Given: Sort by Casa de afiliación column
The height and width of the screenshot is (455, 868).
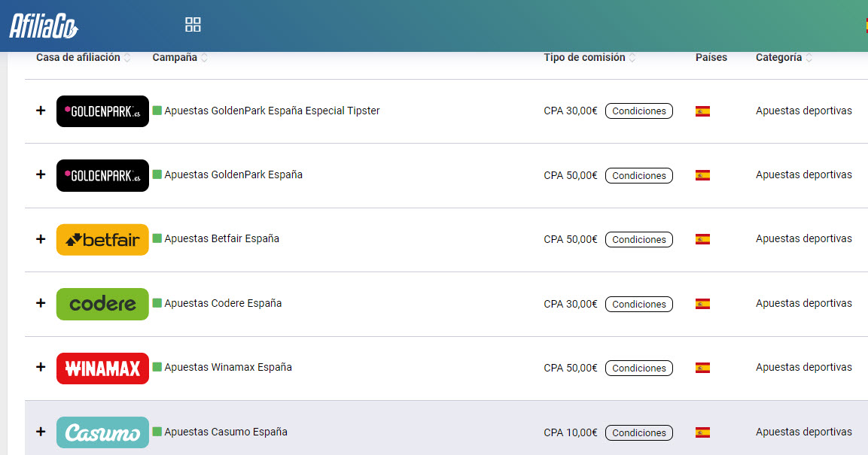Looking at the screenshot, I should click(x=127, y=58).
